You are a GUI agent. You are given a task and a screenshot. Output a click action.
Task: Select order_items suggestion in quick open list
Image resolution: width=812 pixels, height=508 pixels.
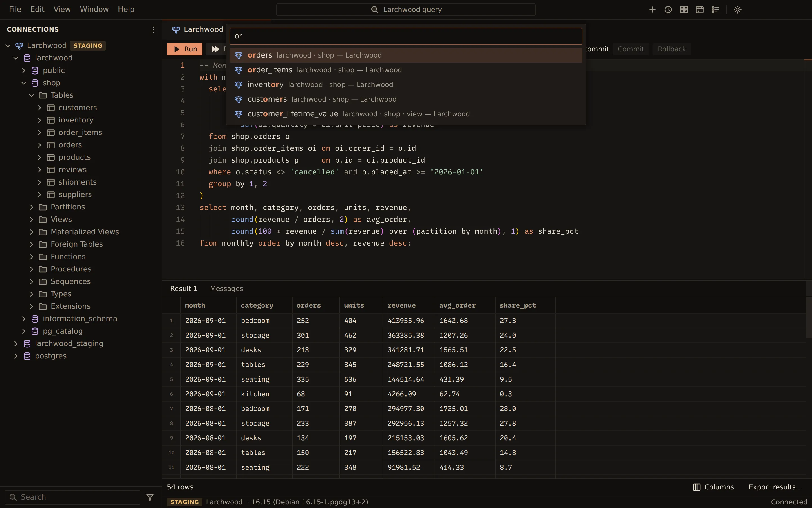(406, 70)
